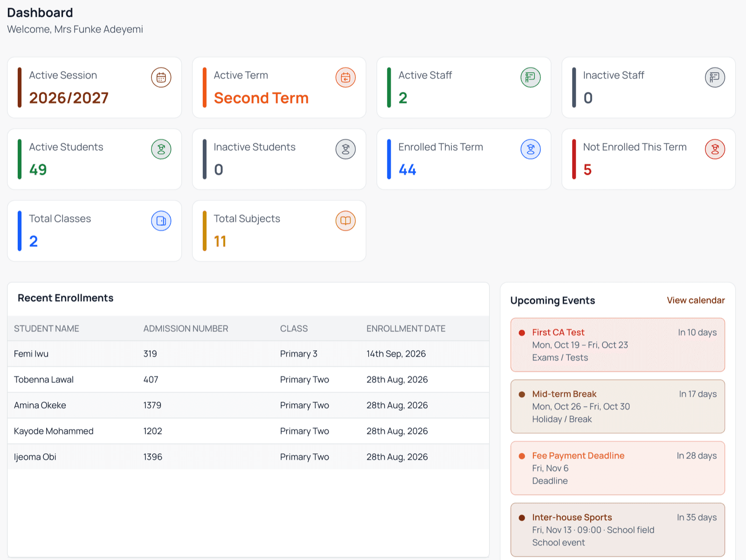Select the Tobenna Lawal name cell
The image size is (746, 560).
pos(44,380)
